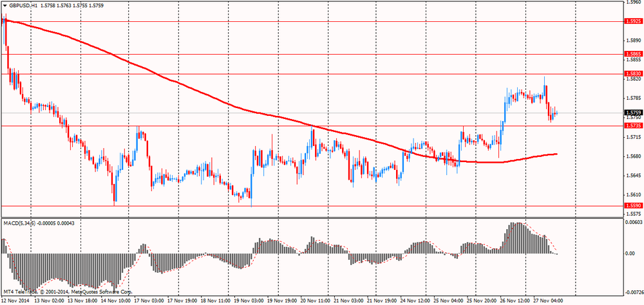Click 1.5715 on the price axis
The width and height of the screenshot is (644, 305).
633,136
